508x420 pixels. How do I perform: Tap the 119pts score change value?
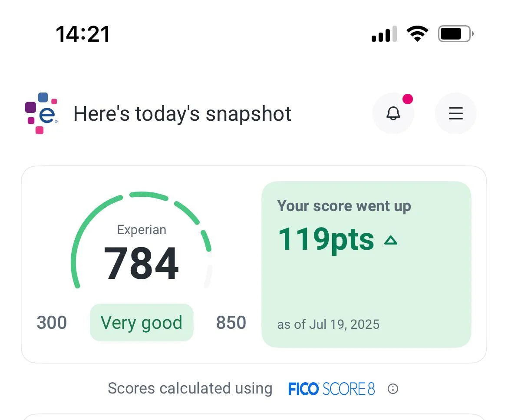tap(326, 239)
